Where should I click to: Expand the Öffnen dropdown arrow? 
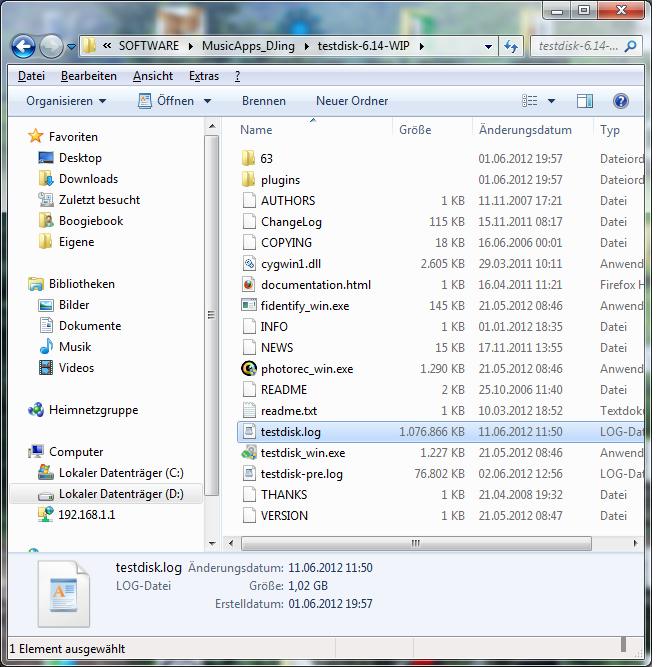pos(207,101)
